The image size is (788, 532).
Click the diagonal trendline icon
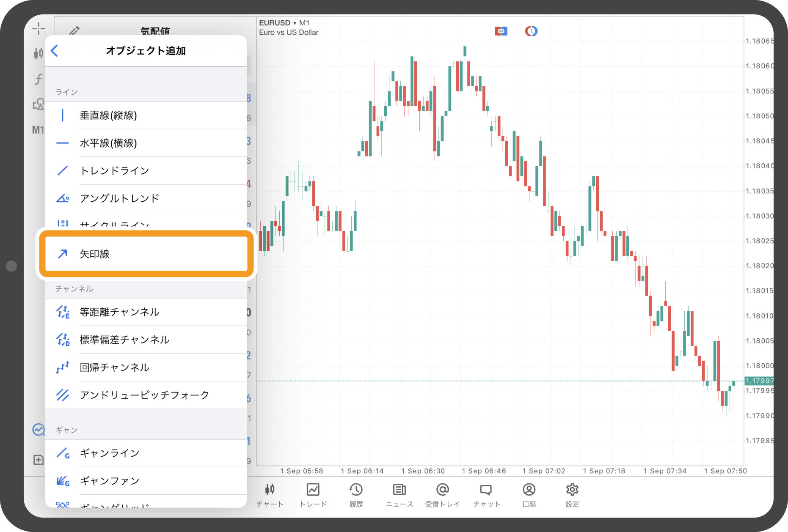[x=63, y=170]
